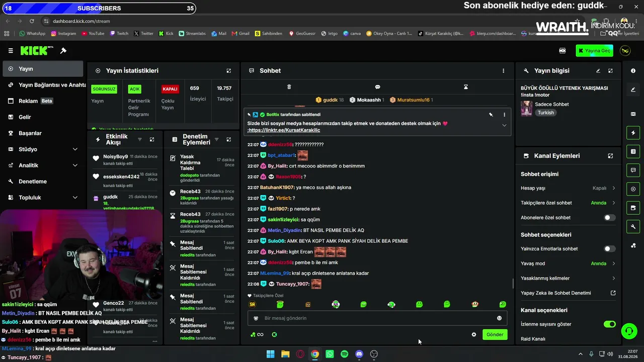Open the Denetim Eylemleri filter dropdown
644x362 pixels.
point(216,139)
